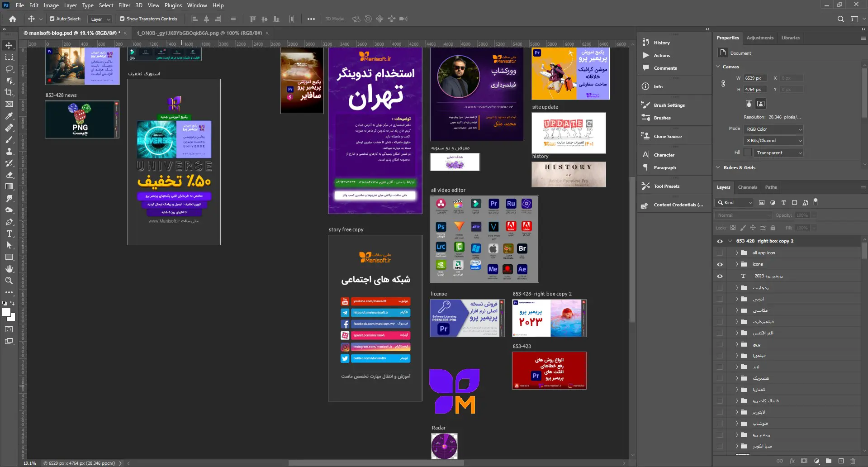Open the History panel
The image size is (868, 467).
point(662,43)
